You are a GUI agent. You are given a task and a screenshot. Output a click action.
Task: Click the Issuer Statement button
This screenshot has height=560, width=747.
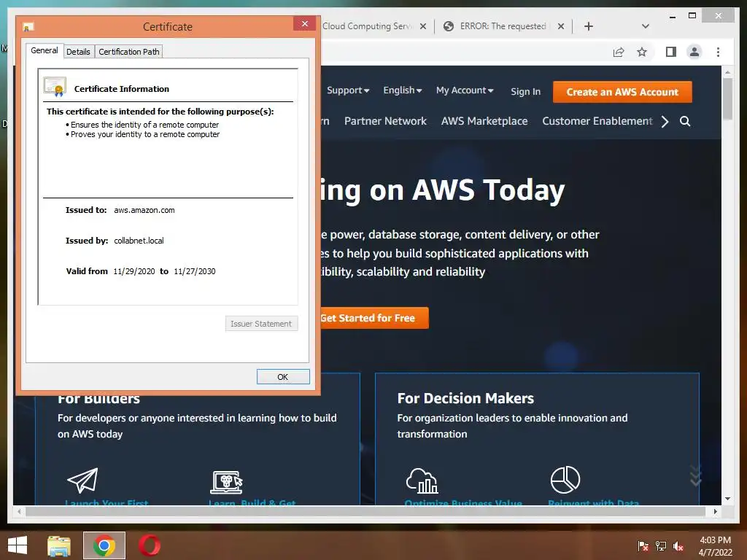click(x=261, y=324)
